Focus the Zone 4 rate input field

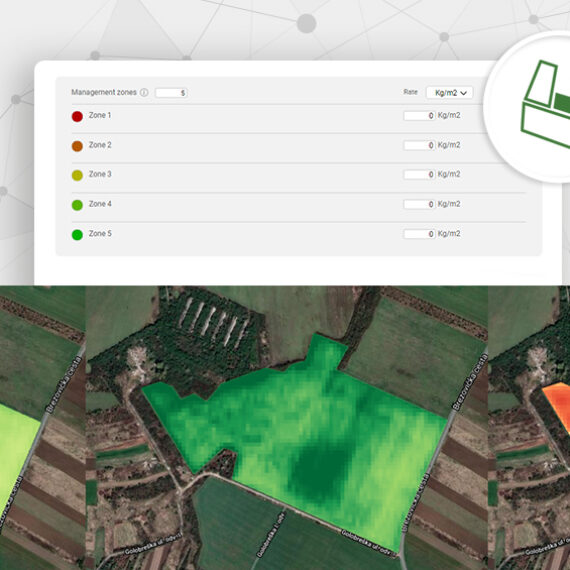point(419,204)
